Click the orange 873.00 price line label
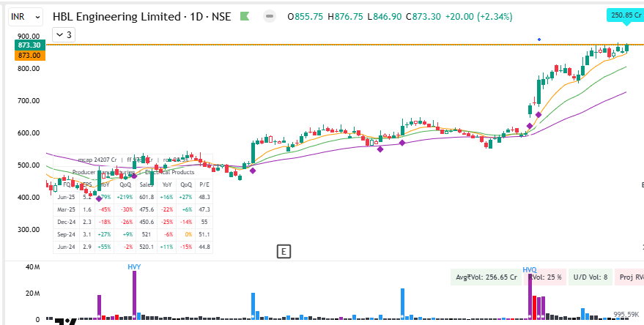The width and height of the screenshot is (644, 325). point(29,56)
